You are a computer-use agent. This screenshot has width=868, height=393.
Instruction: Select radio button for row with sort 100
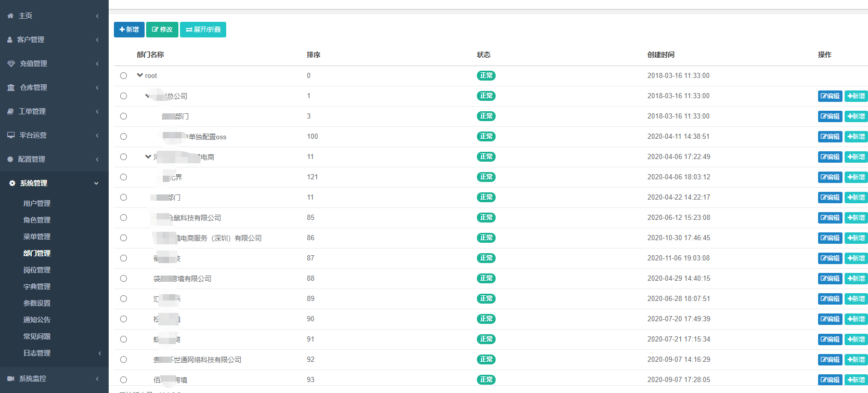pyautogui.click(x=123, y=136)
